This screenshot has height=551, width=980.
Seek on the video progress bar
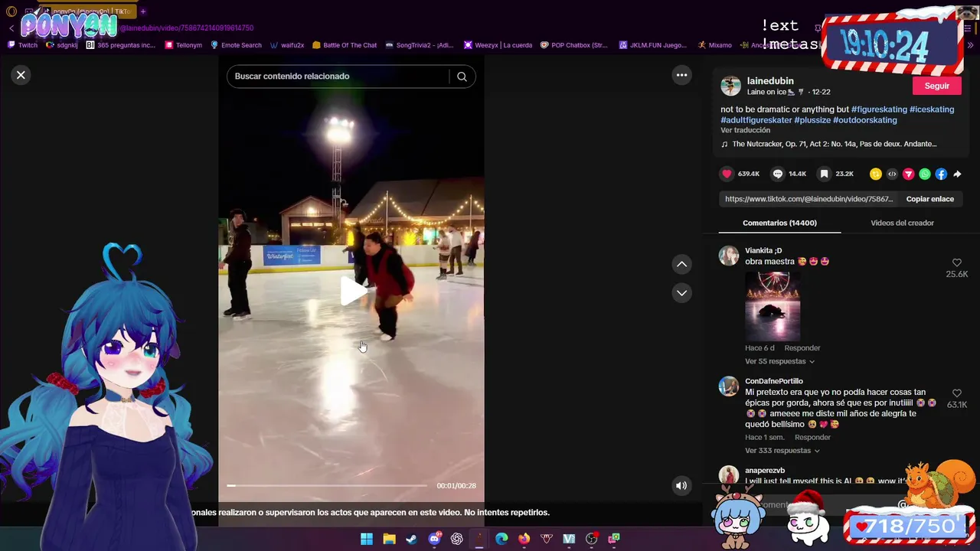(x=327, y=485)
